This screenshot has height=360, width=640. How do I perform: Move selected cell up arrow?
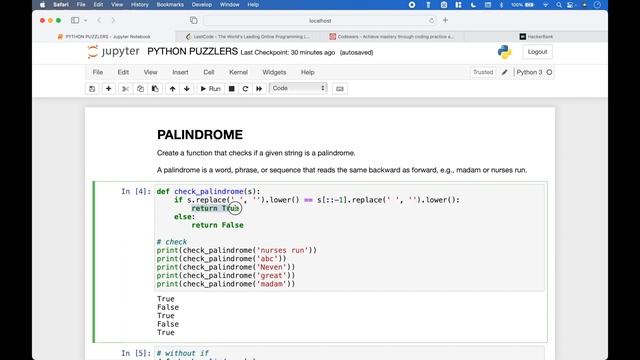pos(172,89)
